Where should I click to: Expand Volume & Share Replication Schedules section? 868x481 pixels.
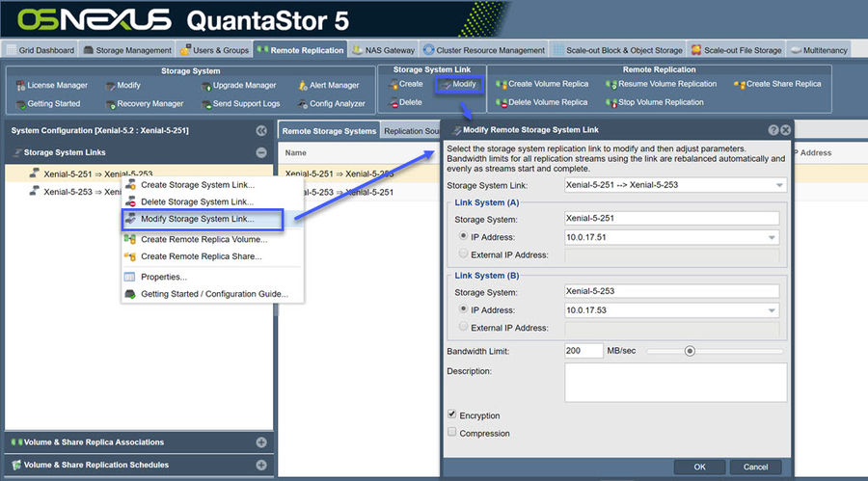tap(261, 465)
